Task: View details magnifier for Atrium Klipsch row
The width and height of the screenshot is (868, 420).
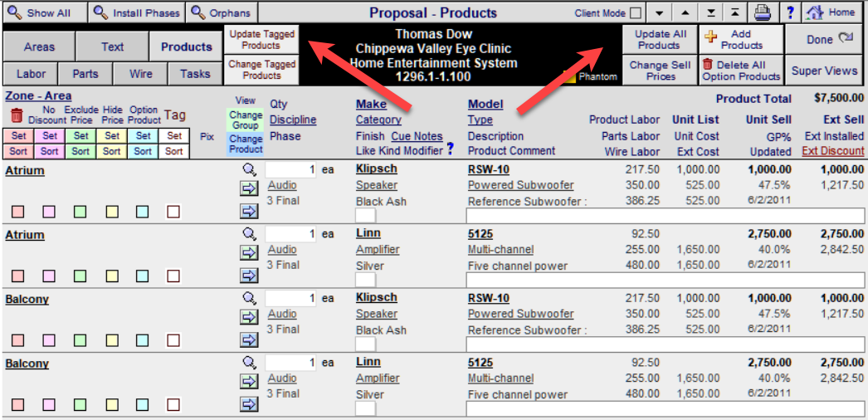Action: point(250,170)
